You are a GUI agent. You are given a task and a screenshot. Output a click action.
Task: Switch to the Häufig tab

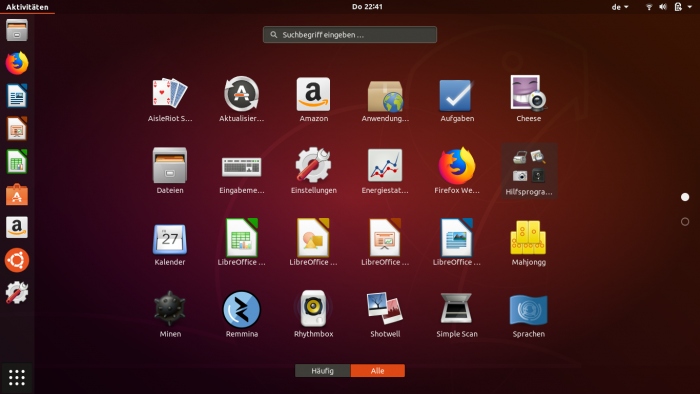coord(323,371)
